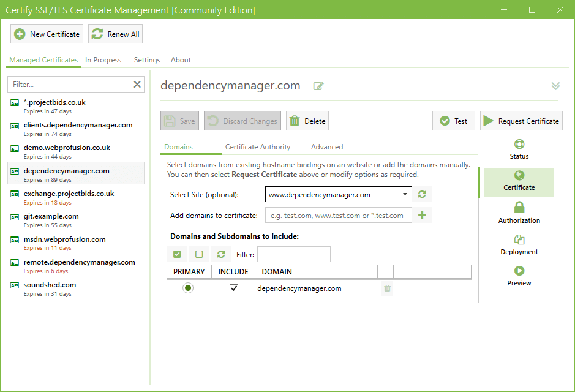The height and width of the screenshot is (392, 575).
Task: Click the Add domains to certificate field
Action: pos(338,215)
